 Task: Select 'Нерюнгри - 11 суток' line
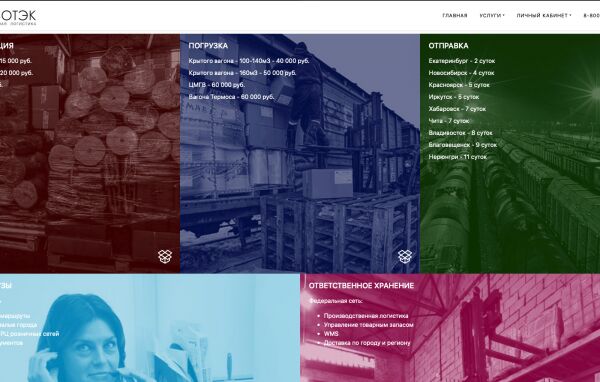[458, 157]
